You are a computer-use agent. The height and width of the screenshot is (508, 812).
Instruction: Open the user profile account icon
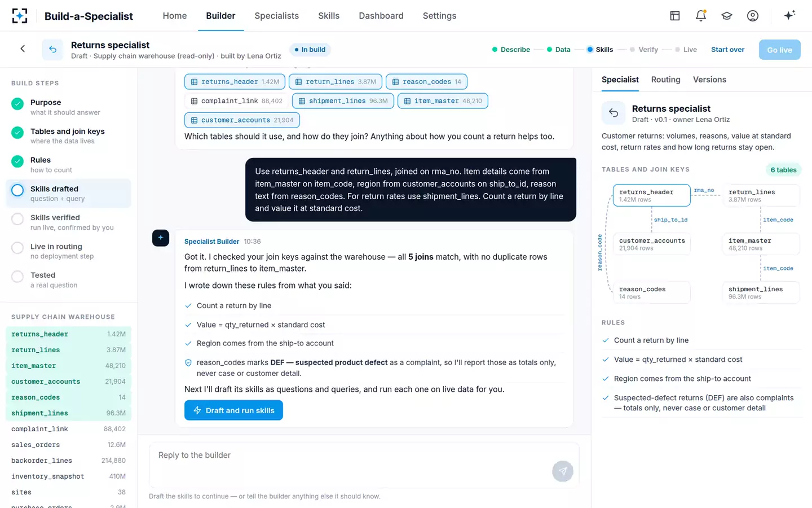pyautogui.click(x=753, y=16)
